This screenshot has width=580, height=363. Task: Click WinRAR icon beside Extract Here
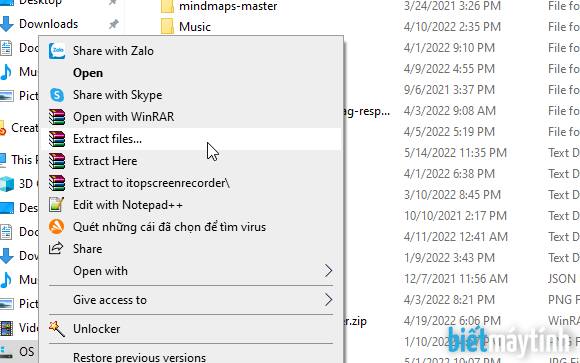coord(57,161)
